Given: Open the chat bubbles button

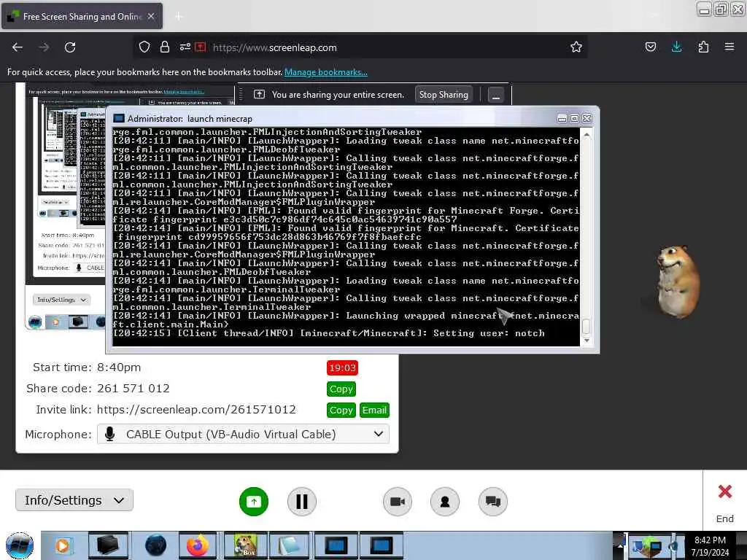Looking at the screenshot, I should point(493,502).
